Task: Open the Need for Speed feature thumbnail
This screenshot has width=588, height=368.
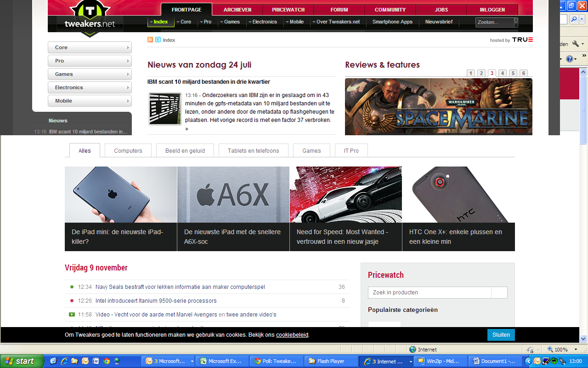Action: [346, 195]
